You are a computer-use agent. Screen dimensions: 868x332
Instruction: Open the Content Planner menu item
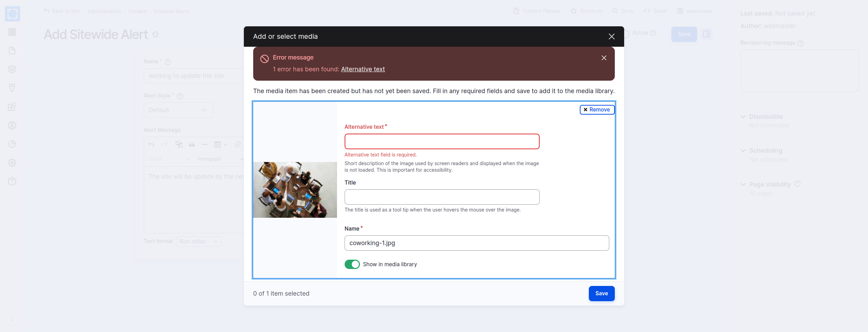pyautogui.click(x=537, y=11)
